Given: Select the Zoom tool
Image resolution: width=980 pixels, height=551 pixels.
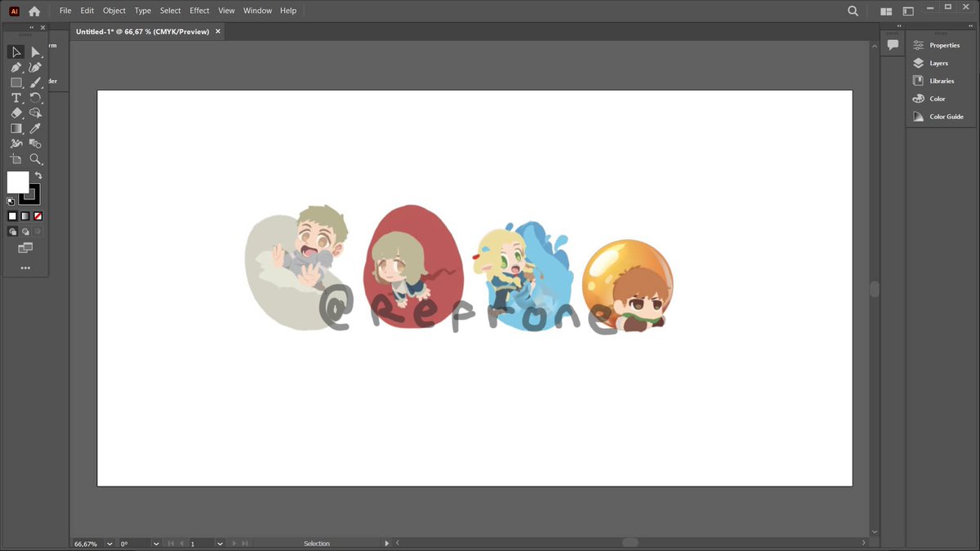Looking at the screenshot, I should (36, 159).
